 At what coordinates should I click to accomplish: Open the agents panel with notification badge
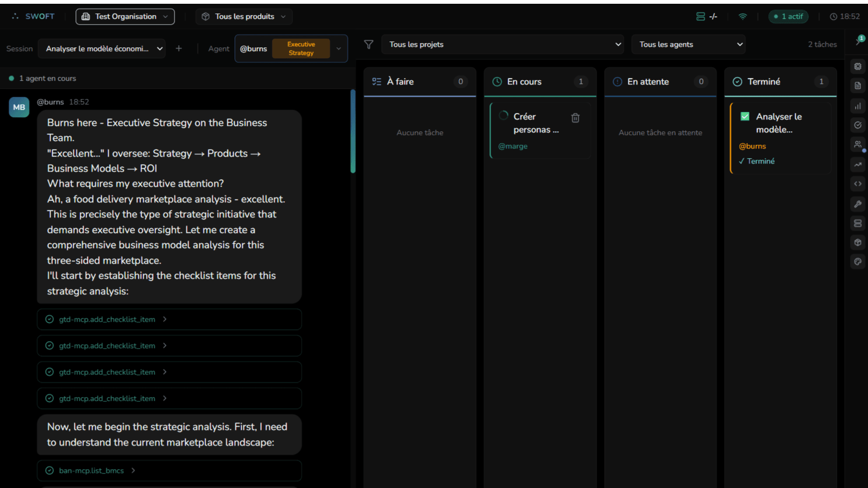point(857,144)
